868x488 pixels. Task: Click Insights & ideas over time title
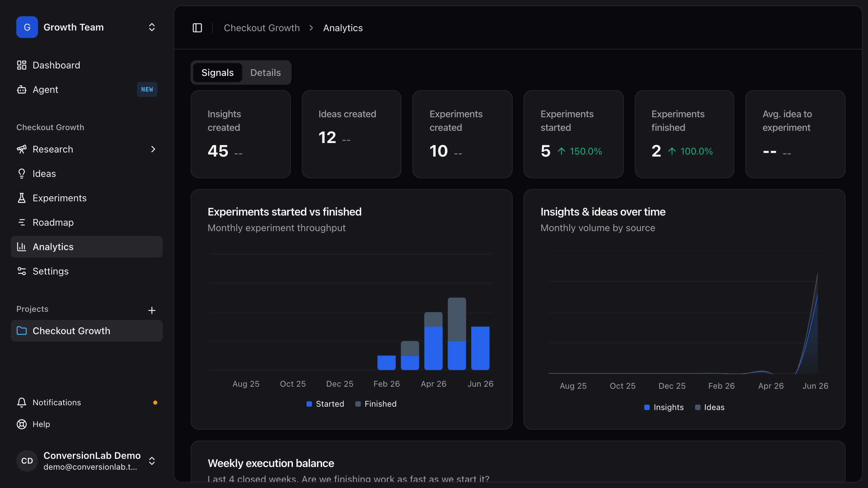(x=603, y=212)
